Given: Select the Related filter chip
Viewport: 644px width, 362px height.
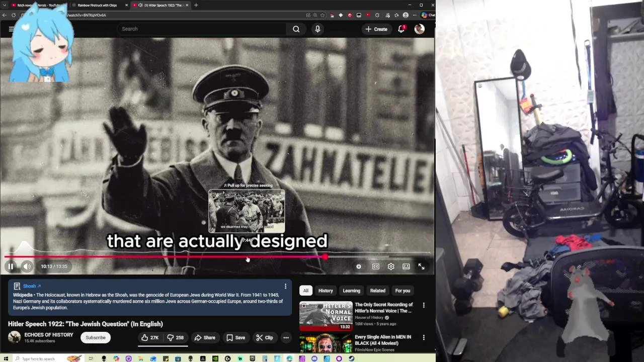Looking at the screenshot, I should 378,291.
